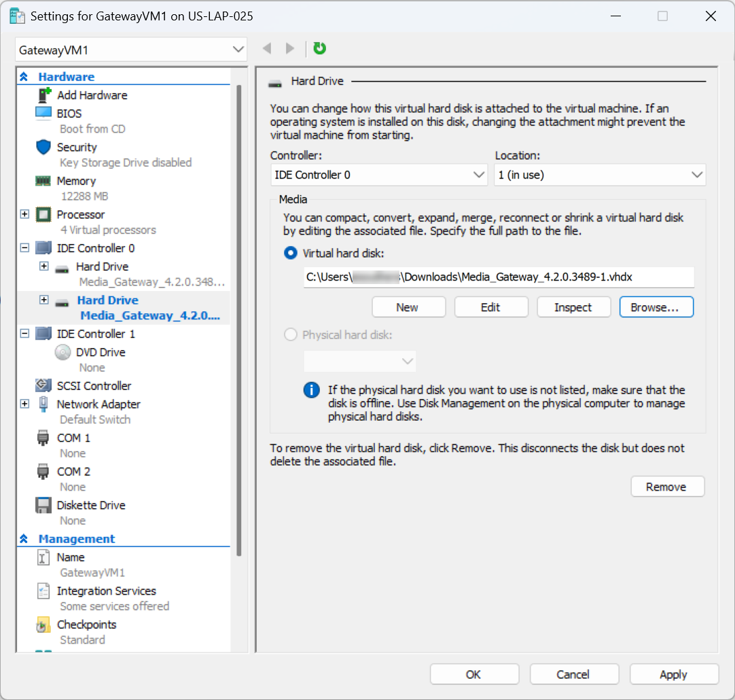735x700 pixels.
Task: Collapse the Hardware section header
Action: 24,76
